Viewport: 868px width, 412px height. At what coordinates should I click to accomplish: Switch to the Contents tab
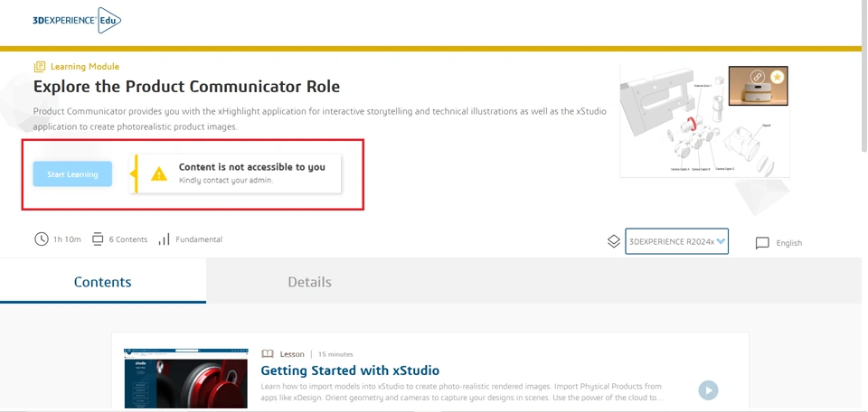click(x=103, y=282)
